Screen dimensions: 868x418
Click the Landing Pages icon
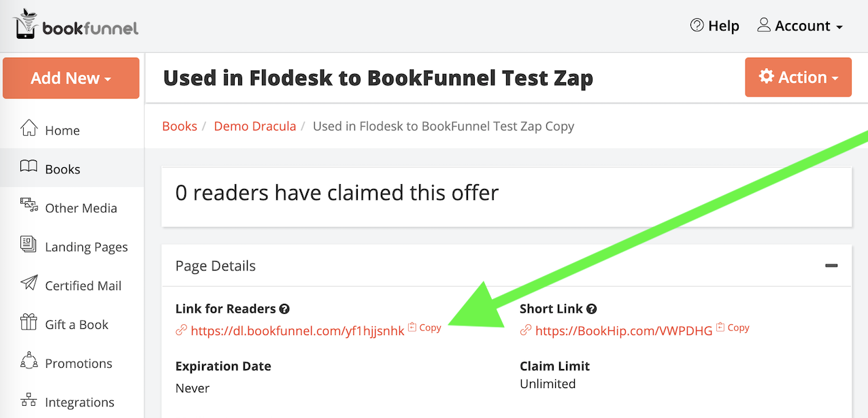tap(29, 245)
